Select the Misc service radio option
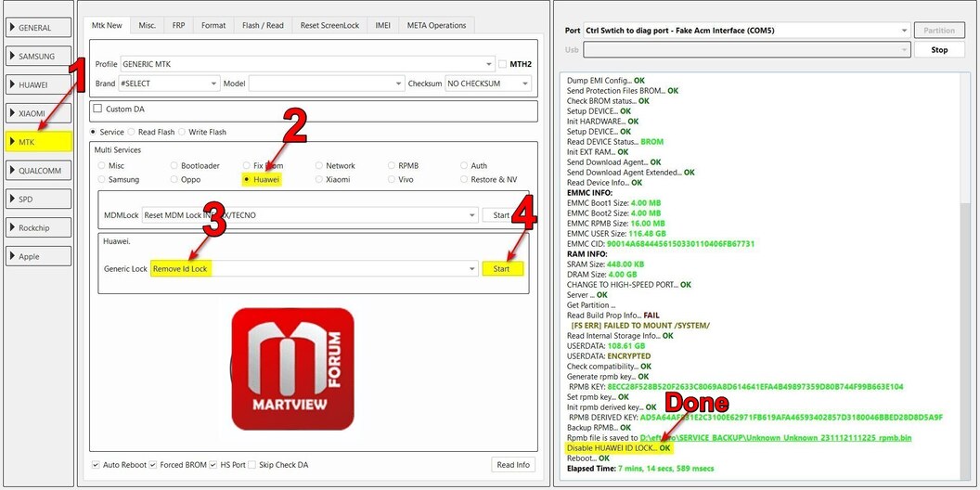980x490 pixels. (x=101, y=165)
